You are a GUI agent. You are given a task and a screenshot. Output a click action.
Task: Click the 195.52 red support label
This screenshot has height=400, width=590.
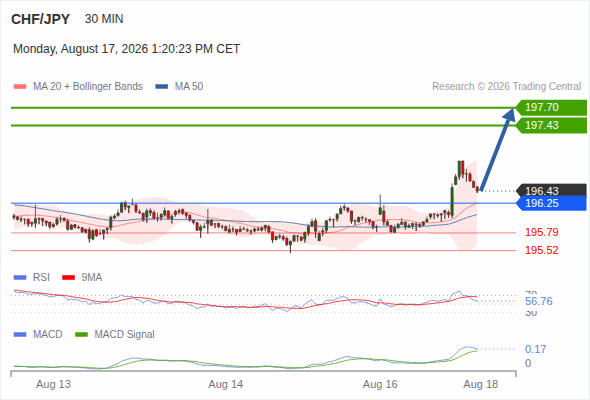[542, 250]
